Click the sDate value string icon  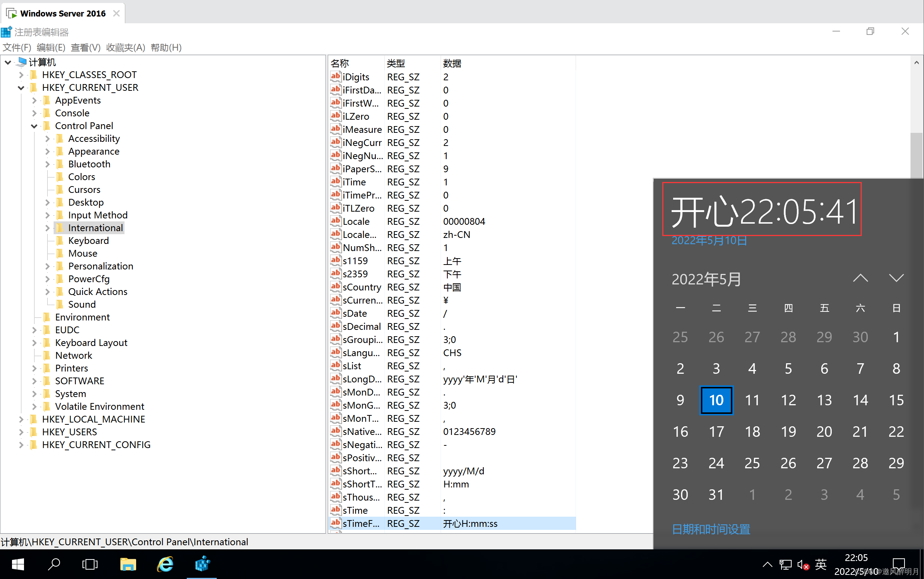336,313
